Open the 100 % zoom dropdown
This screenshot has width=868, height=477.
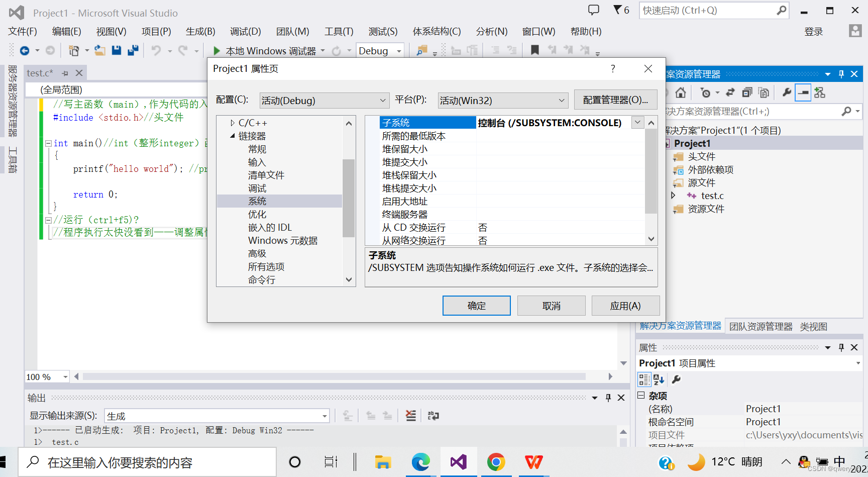coord(47,377)
